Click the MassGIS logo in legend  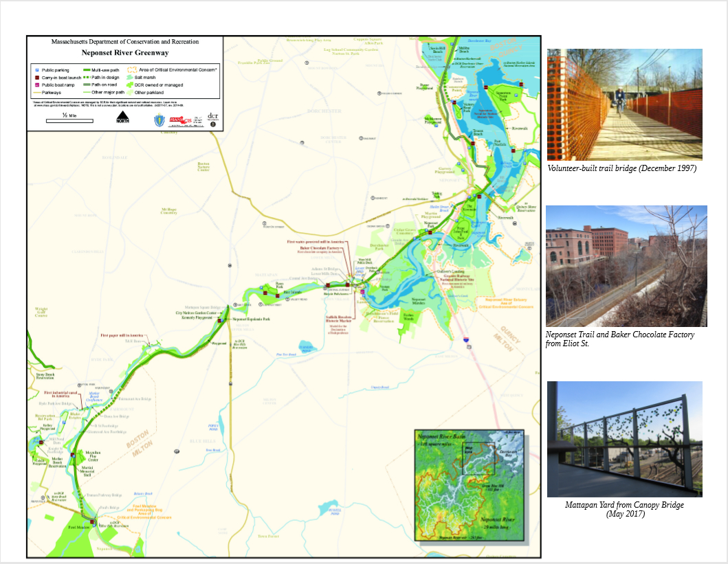click(x=179, y=120)
